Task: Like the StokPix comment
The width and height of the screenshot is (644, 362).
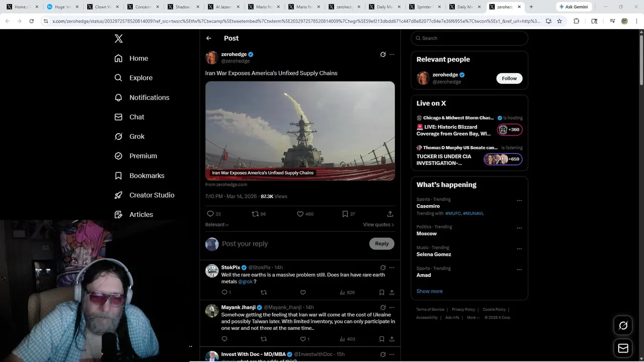Action: point(303,292)
